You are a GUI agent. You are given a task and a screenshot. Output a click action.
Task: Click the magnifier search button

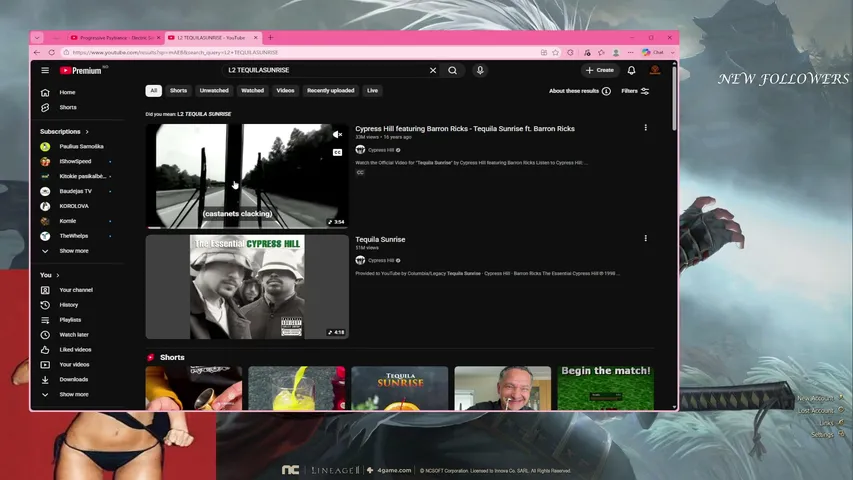click(x=453, y=70)
